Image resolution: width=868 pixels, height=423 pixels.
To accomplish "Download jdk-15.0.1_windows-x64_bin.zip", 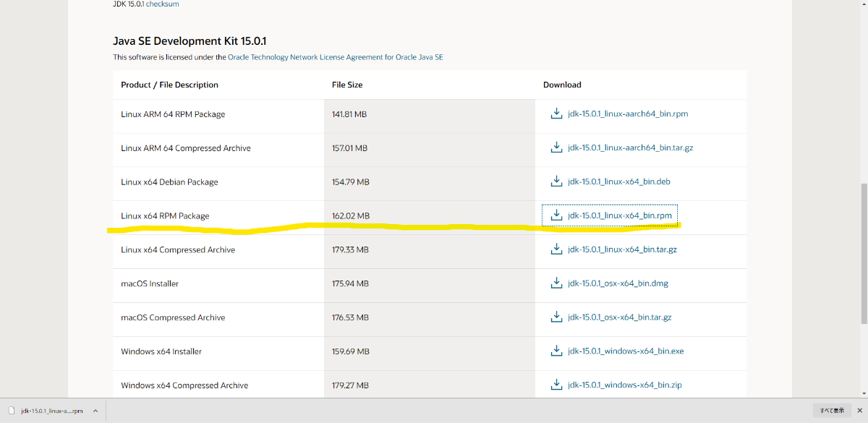I will (x=625, y=385).
